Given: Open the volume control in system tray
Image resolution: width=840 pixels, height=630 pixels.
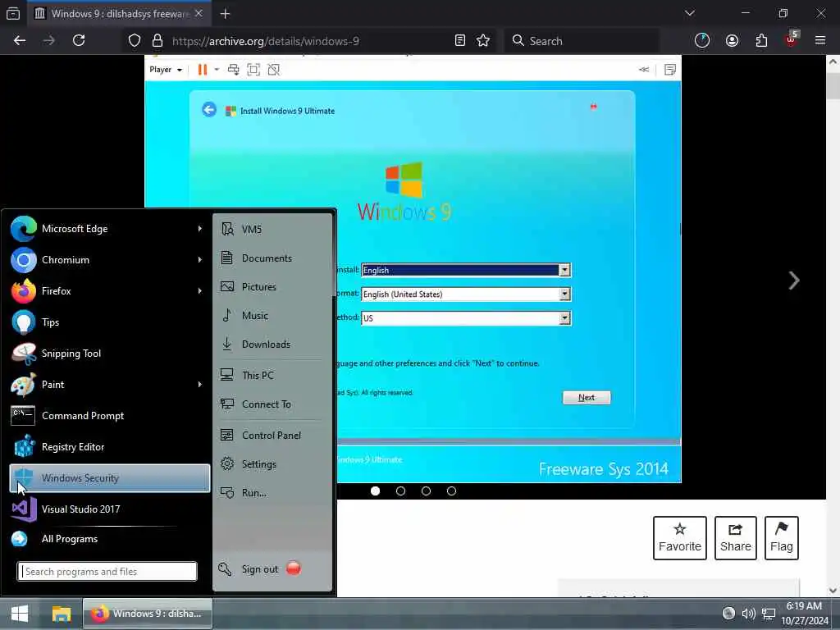Looking at the screenshot, I should [748, 614].
